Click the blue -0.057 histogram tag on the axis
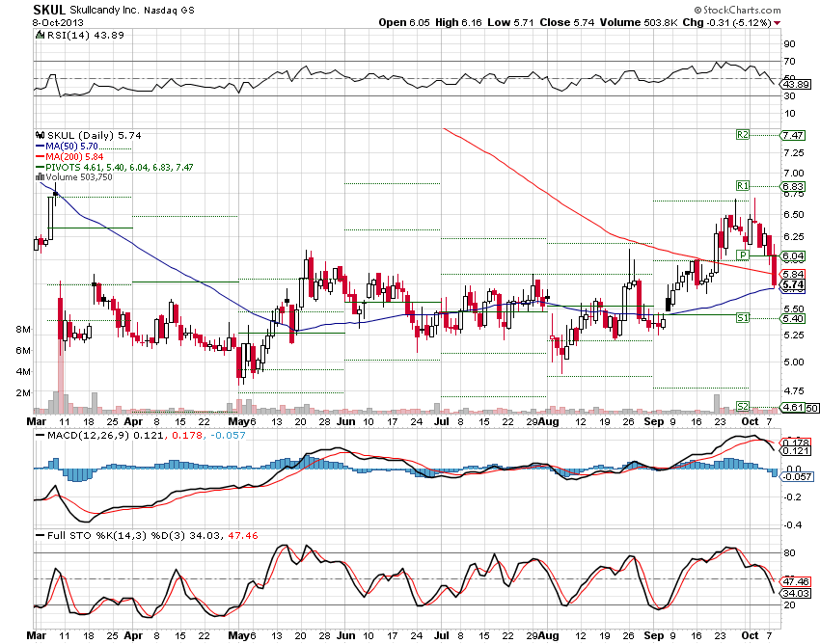The width and height of the screenshot is (820, 644). [x=796, y=476]
